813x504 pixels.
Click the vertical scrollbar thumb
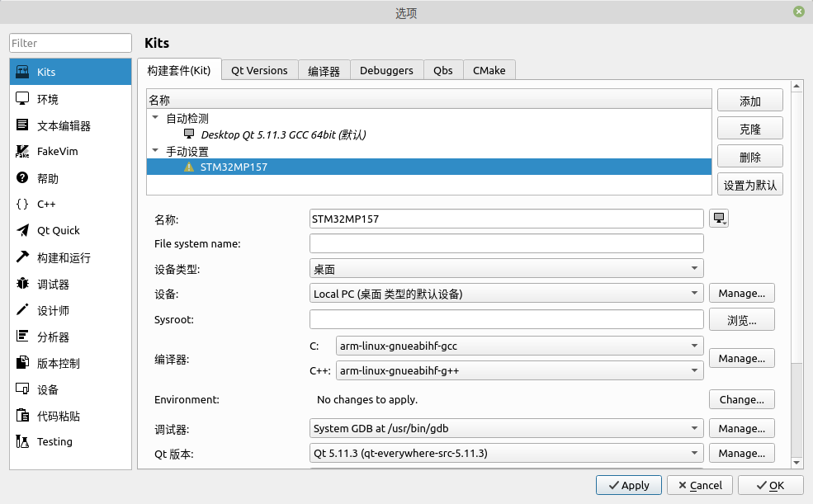797,228
